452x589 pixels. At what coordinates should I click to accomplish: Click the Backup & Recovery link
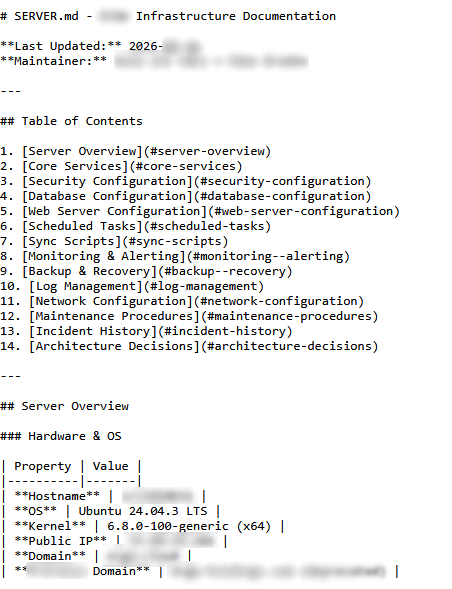pyautogui.click(x=157, y=272)
